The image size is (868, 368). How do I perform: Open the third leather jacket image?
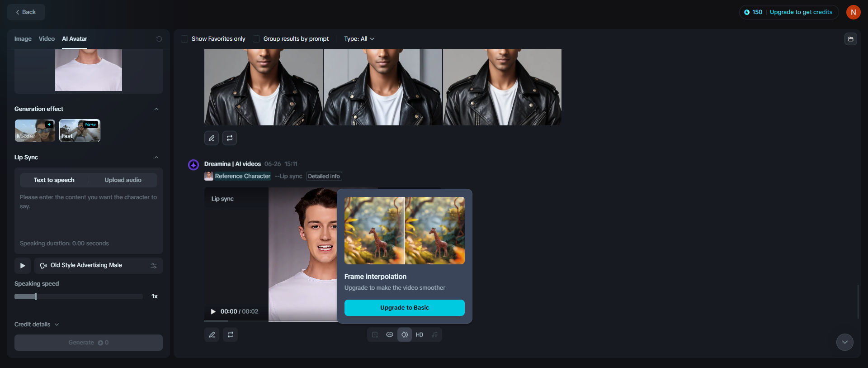coord(502,87)
